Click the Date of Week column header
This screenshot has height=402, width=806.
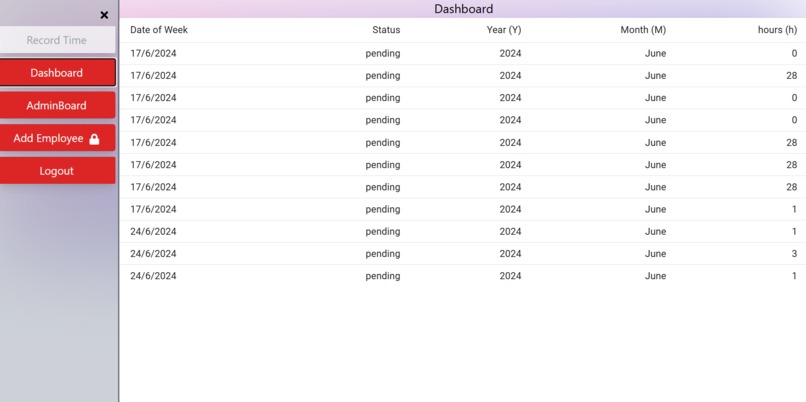159,30
